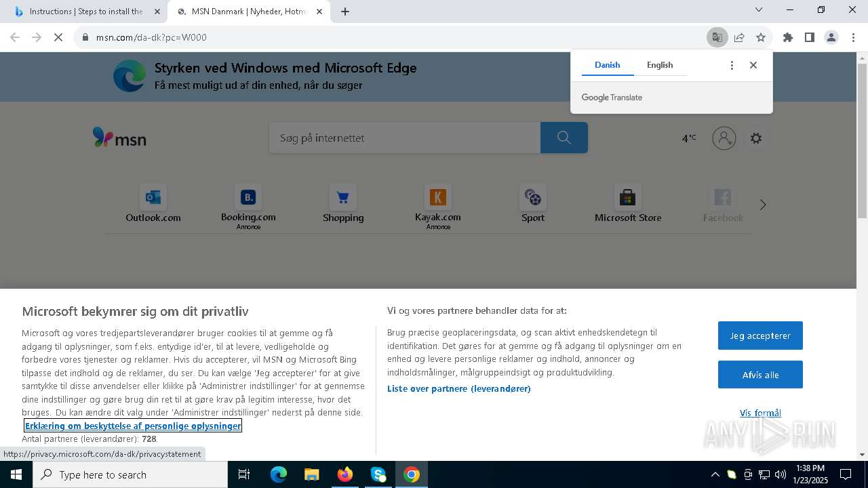Open the Microsoft Store shortcut
The height and width of the screenshot is (488, 868).
[628, 204]
